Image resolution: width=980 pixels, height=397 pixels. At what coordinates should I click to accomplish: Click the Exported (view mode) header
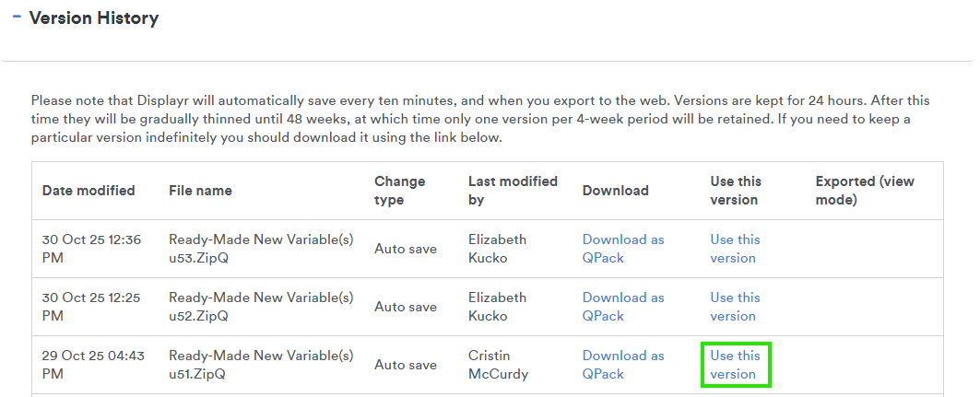(x=865, y=191)
